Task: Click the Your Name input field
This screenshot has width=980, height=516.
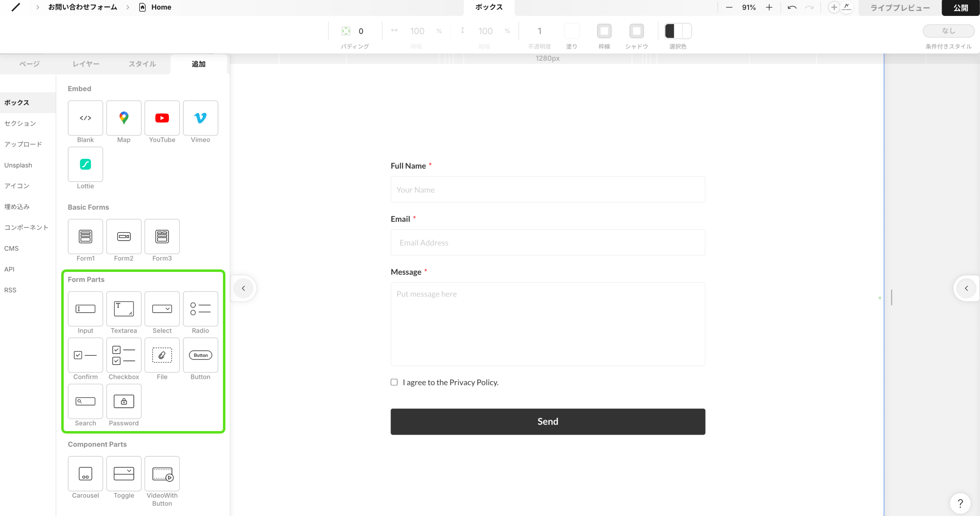Action: pos(548,190)
